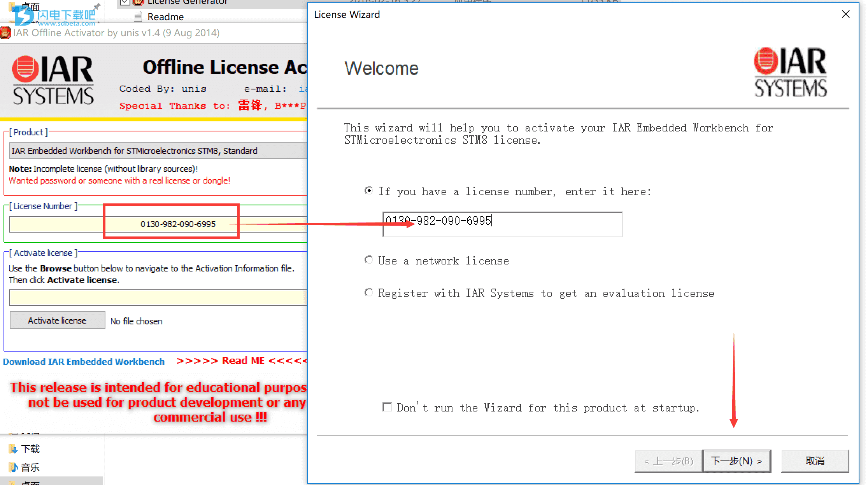Enable Don't run Wizard at startup checkbox
The height and width of the screenshot is (485, 868).
coord(387,407)
